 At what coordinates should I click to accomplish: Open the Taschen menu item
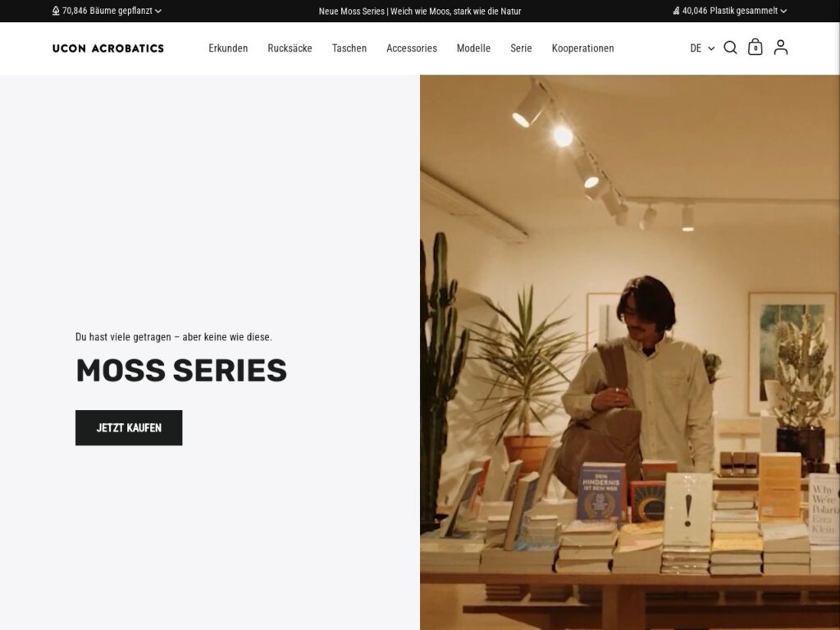pyautogui.click(x=349, y=48)
